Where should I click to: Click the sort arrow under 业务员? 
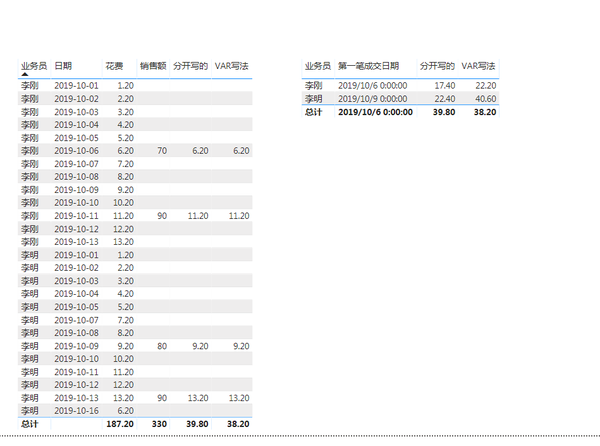(25, 74)
